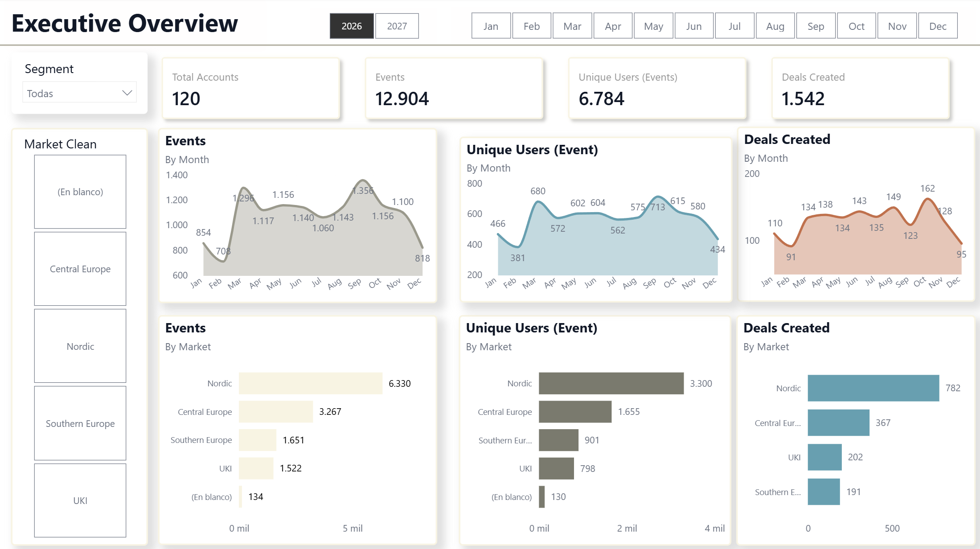
Task: Click the 162 label in Deals Created chart
Action: point(927,188)
